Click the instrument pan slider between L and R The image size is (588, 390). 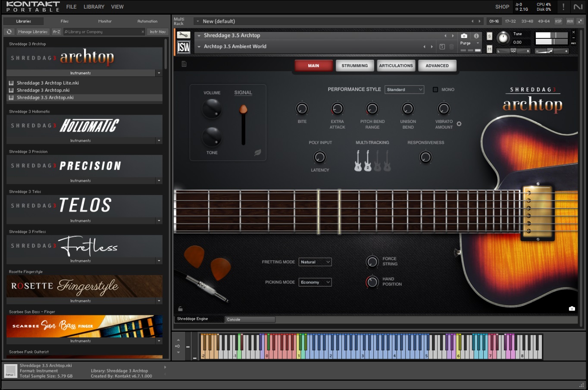click(513, 51)
